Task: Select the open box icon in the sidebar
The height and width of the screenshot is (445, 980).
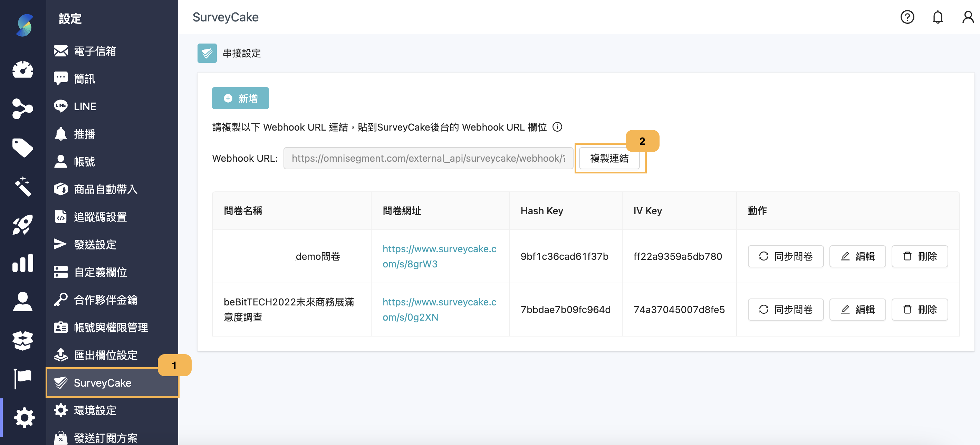Action: [x=23, y=340]
